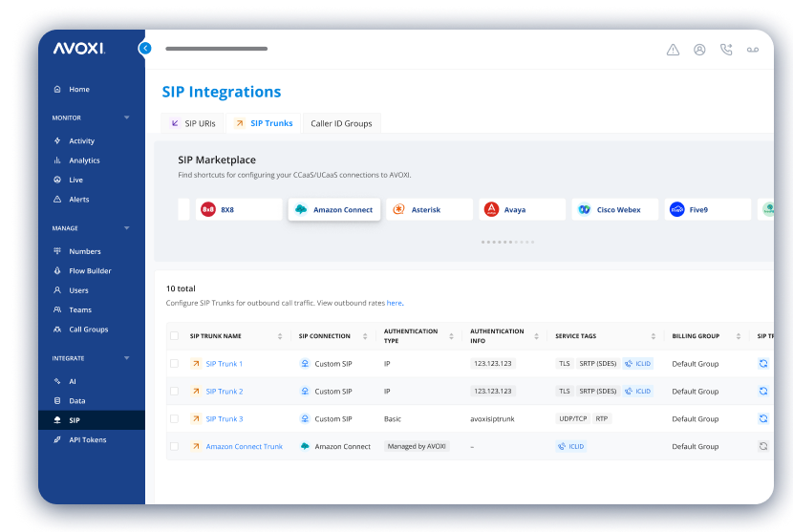Click the refresh icon for SIP Trunk 1
This screenshot has width=793, height=532.
point(763,364)
